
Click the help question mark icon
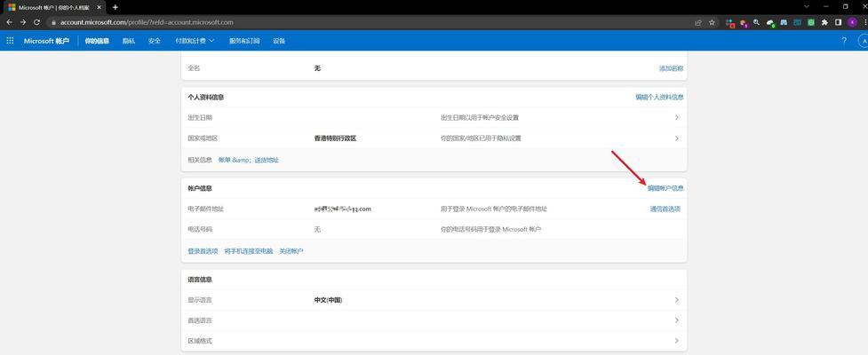point(844,40)
